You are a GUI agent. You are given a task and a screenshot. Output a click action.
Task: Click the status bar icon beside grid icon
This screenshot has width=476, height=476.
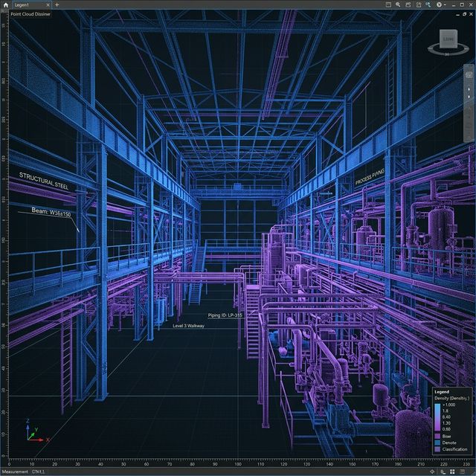click(x=443, y=472)
